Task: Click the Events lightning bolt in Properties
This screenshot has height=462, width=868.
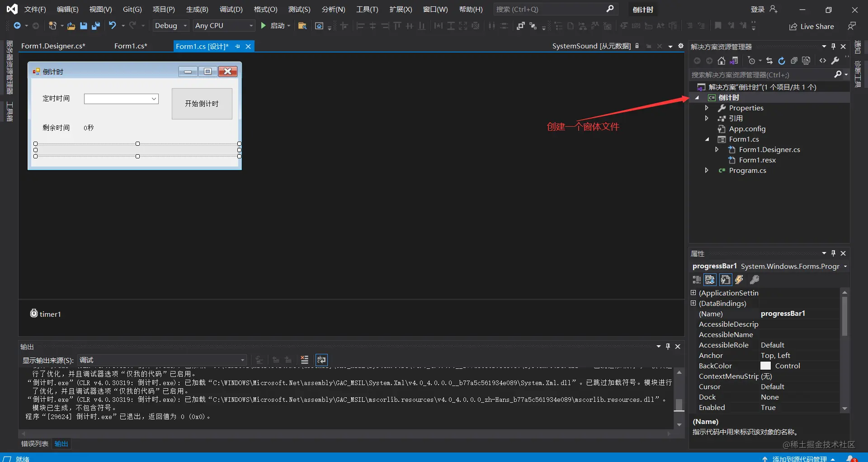Action: tap(739, 280)
